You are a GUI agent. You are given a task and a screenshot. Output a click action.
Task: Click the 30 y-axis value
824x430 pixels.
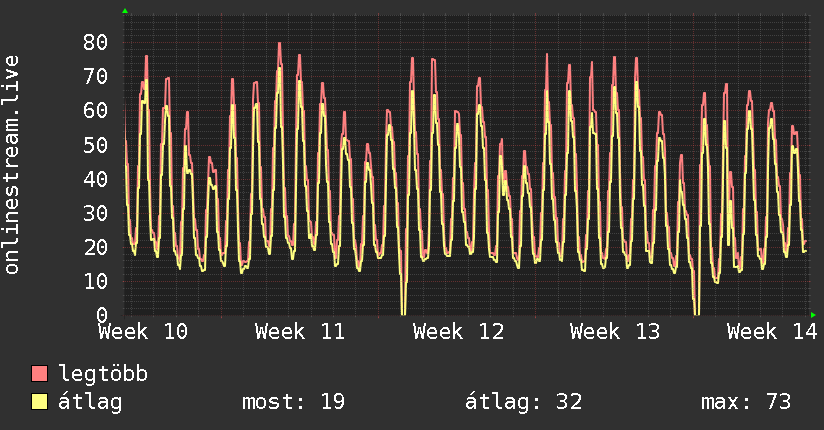95,213
